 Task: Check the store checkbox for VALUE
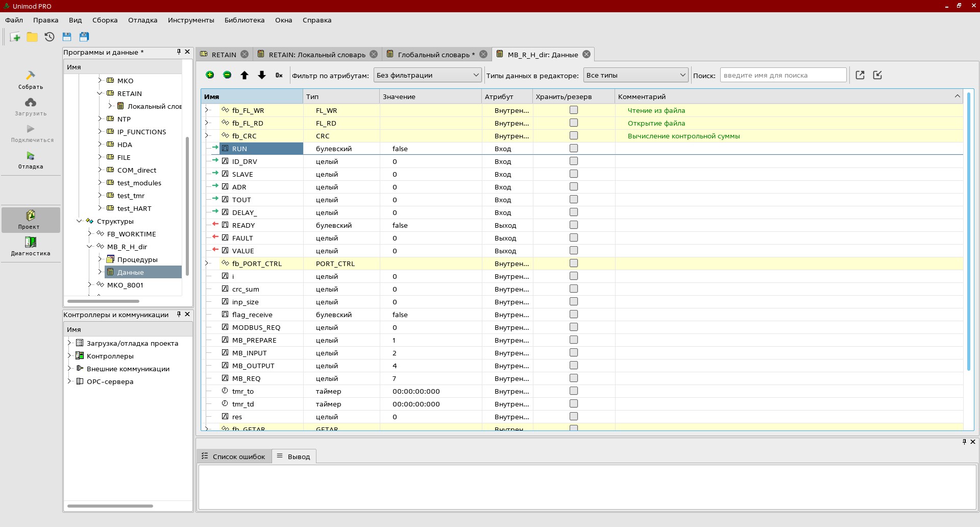[x=574, y=250]
